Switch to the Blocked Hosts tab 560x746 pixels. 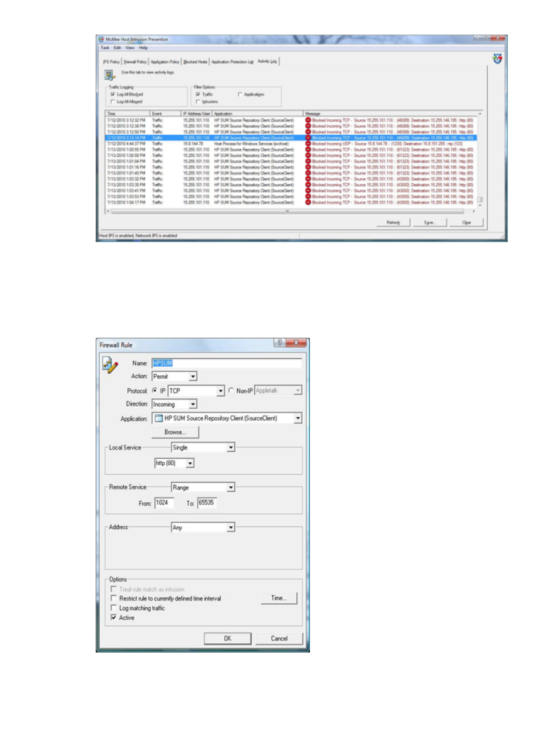(x=195, y=62)
